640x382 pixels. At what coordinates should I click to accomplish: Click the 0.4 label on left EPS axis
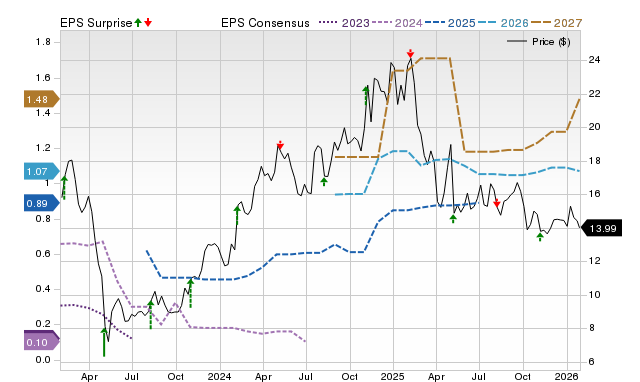(x=43, y=289)
